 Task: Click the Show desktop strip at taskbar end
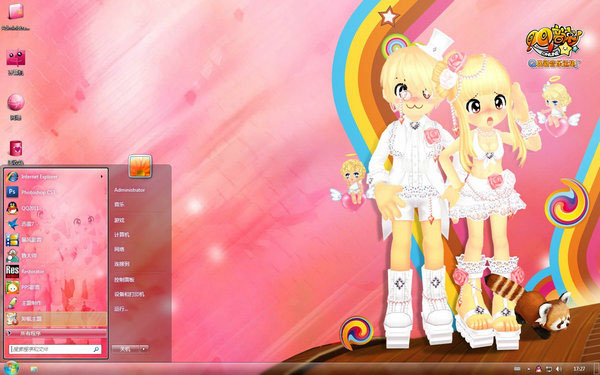(x=596, y=369)
